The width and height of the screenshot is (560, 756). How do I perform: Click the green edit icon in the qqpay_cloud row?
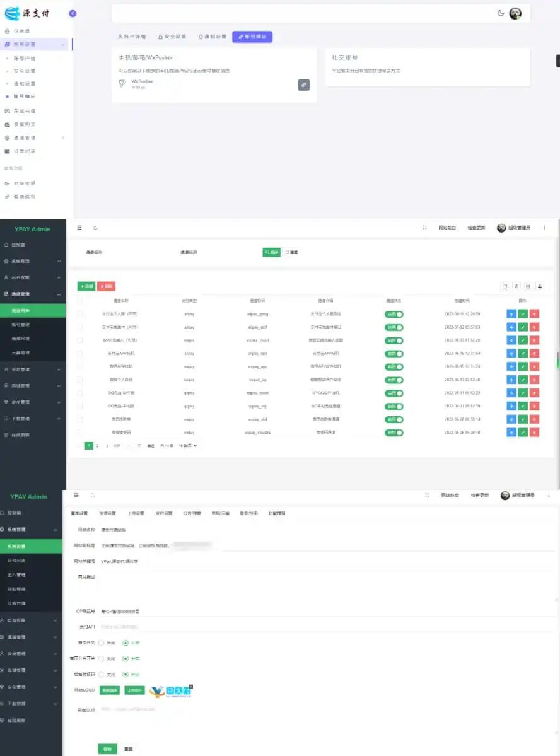coord(523,393)
